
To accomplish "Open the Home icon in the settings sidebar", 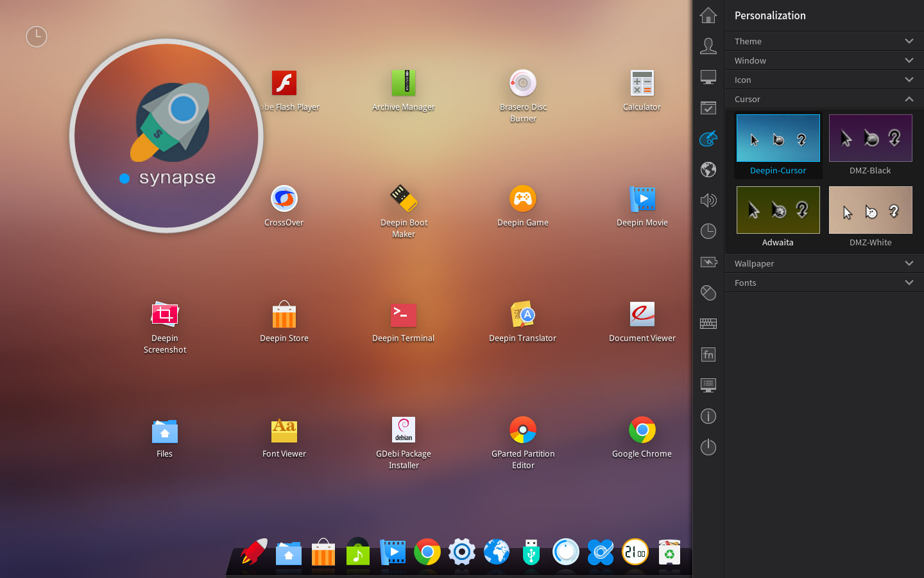I will pos(708,15).
